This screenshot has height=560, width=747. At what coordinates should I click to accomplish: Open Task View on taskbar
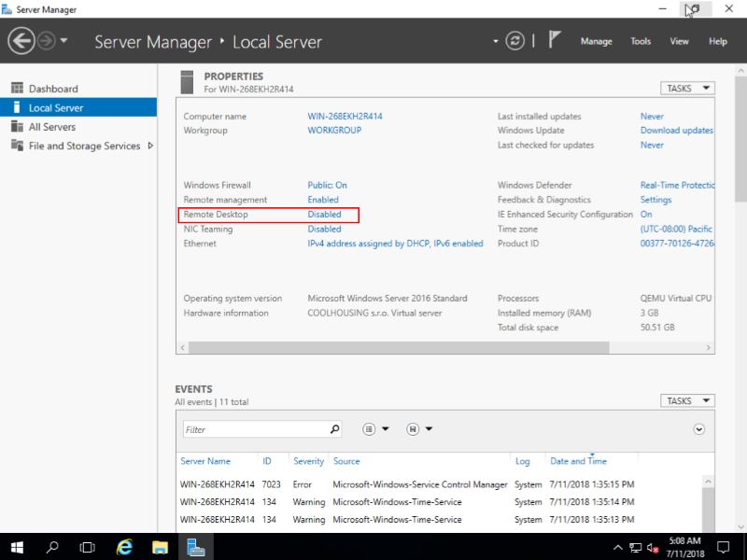pyautogui.click(x=87, y=547)
